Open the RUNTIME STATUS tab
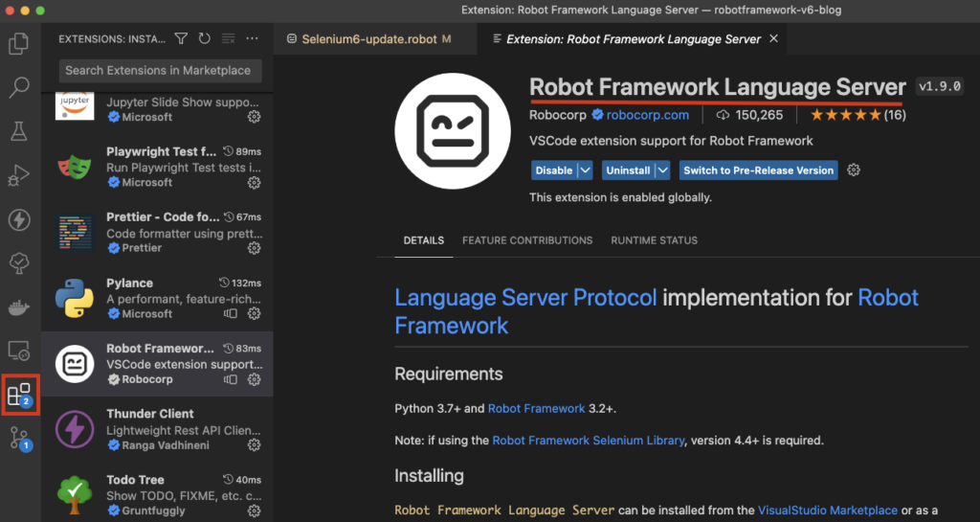 [x=655, y=240]
